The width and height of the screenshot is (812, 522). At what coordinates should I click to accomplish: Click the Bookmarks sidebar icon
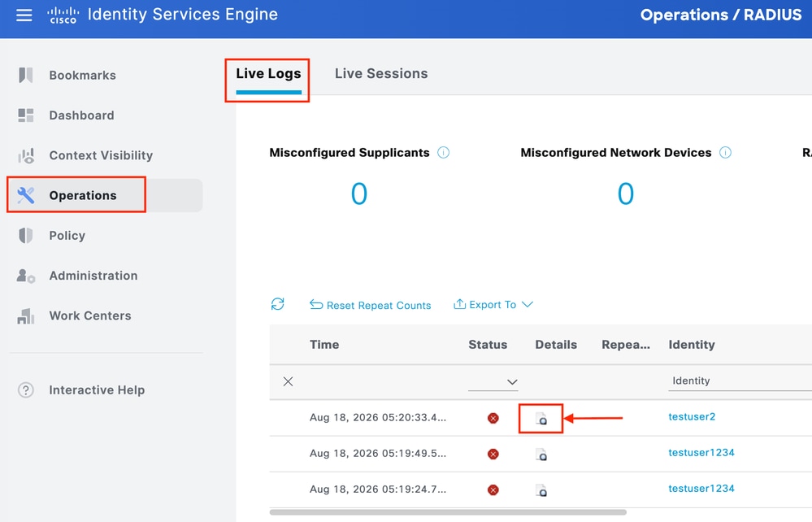click(x=25, y=75)
